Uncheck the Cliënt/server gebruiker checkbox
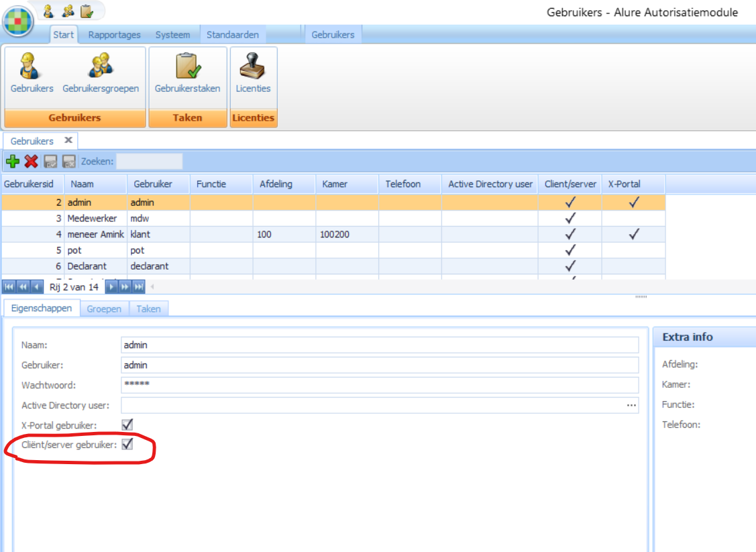756x552 pixels. coord(127,445)
